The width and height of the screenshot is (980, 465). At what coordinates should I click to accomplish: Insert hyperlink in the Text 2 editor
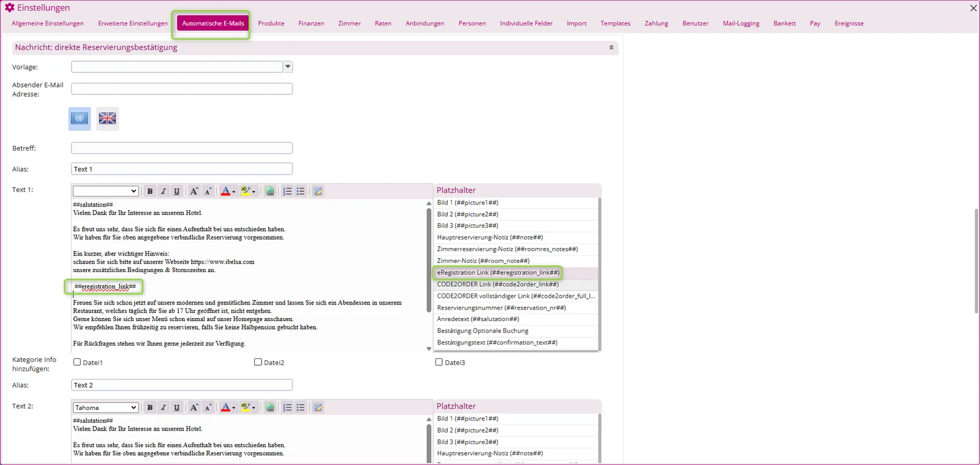click(x=270, y=407)
